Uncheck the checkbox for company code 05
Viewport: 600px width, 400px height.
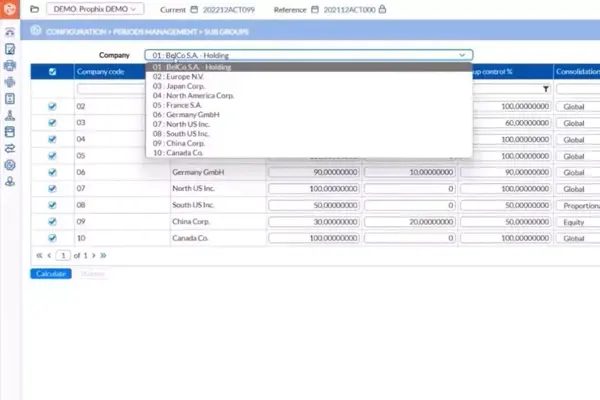tap(52, 155)
